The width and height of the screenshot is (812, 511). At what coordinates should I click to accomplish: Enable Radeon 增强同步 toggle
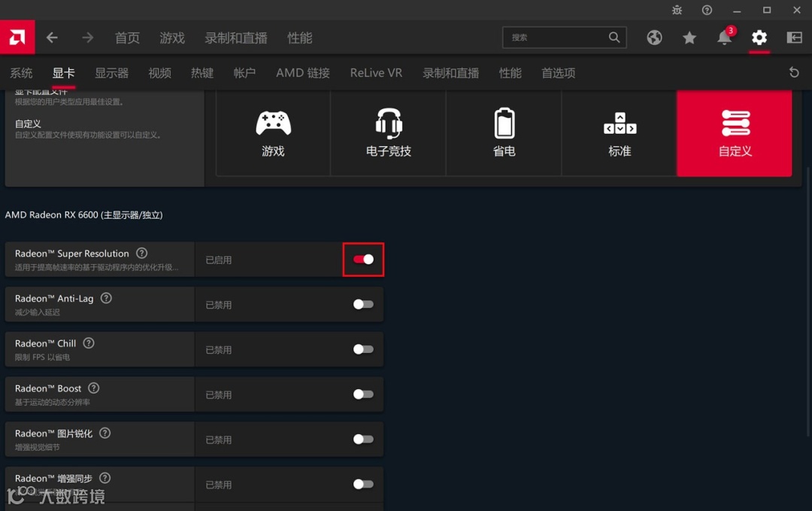click(363, 484)
